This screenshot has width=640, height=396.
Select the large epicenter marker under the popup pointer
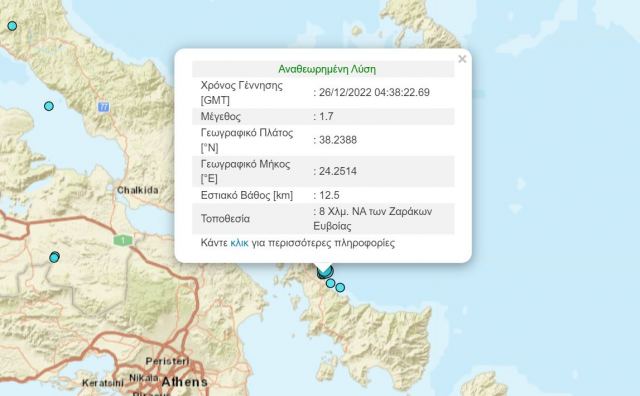click(325, 271)
